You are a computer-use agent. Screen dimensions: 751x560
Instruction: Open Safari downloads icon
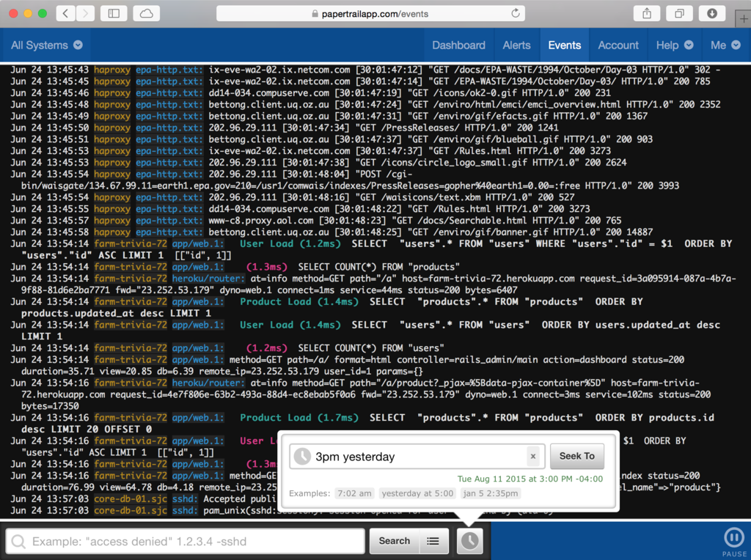click(x=711, y=13)
